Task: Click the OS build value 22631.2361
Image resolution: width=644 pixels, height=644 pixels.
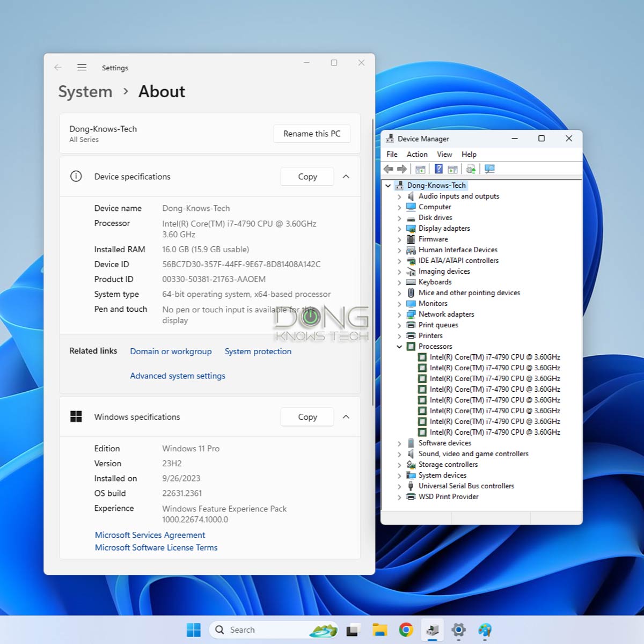Action: (182, 494)
